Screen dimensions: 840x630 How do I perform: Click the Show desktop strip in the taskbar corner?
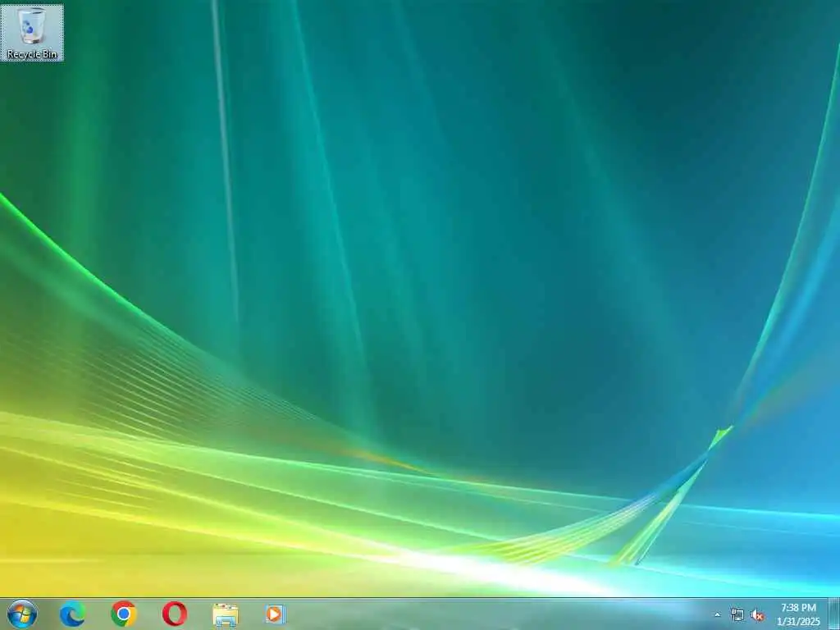pyautogui.click(x=834, y=614)
